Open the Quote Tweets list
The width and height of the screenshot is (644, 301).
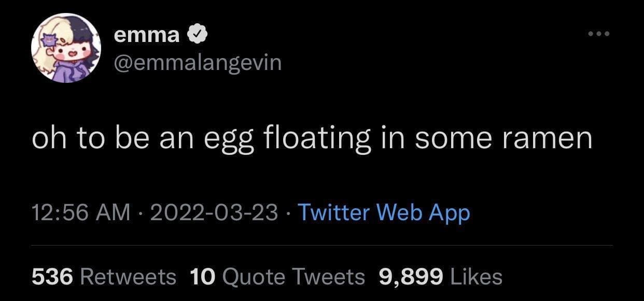click(293, 277)
